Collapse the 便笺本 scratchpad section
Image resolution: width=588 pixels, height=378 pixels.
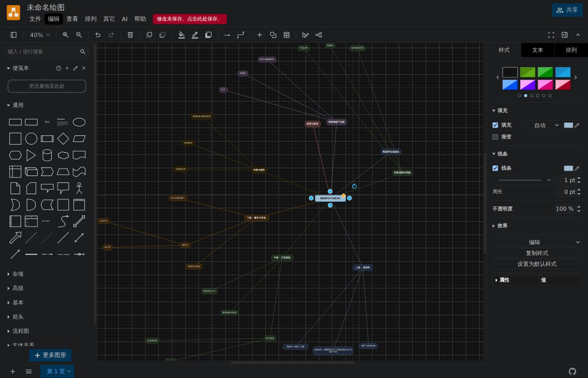[18, 68]
